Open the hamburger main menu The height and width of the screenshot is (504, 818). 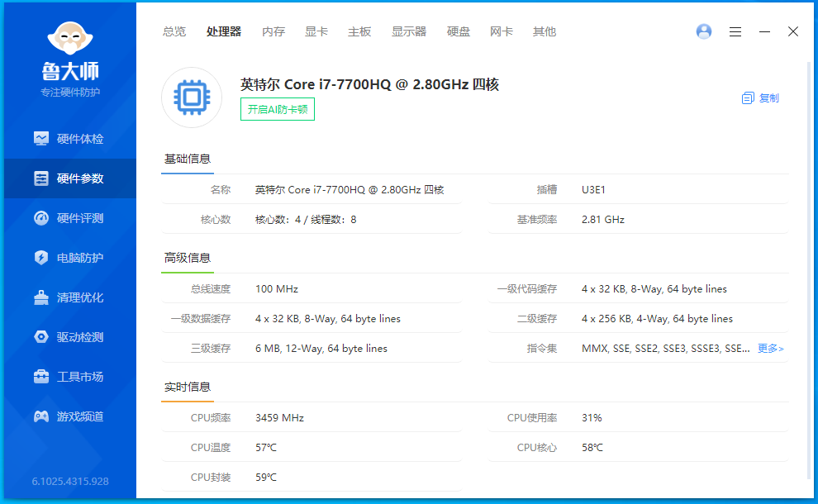pos(735,31)
